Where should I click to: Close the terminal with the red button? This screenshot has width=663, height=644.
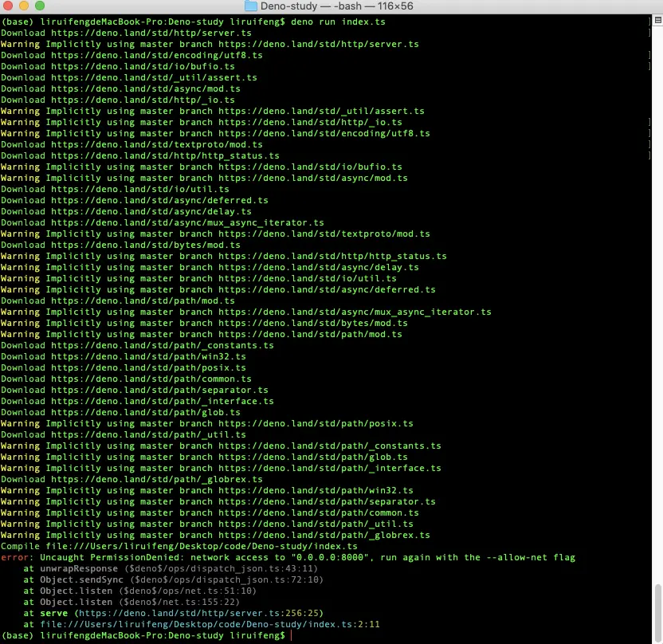pyautogui.click(x=8, y=6)
